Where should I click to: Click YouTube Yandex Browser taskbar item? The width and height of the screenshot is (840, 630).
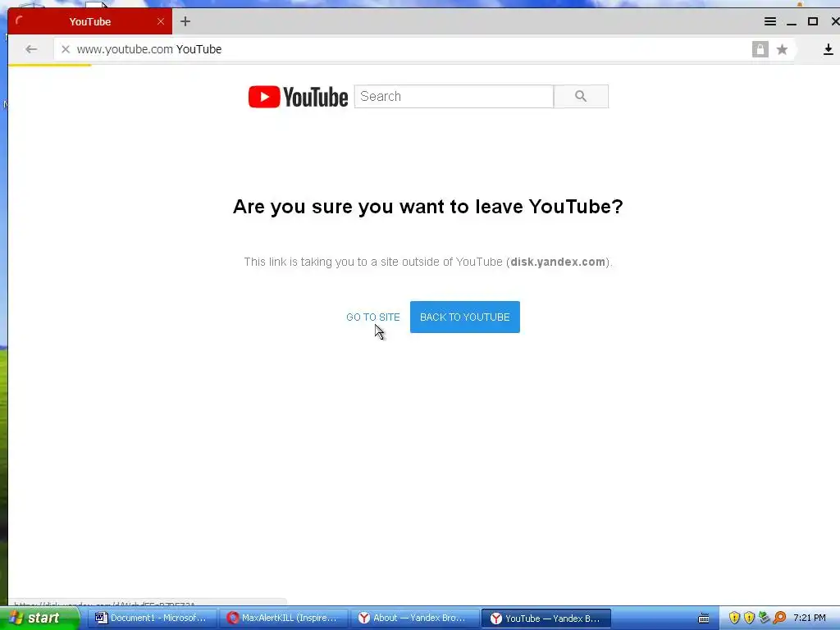(546, 619)
